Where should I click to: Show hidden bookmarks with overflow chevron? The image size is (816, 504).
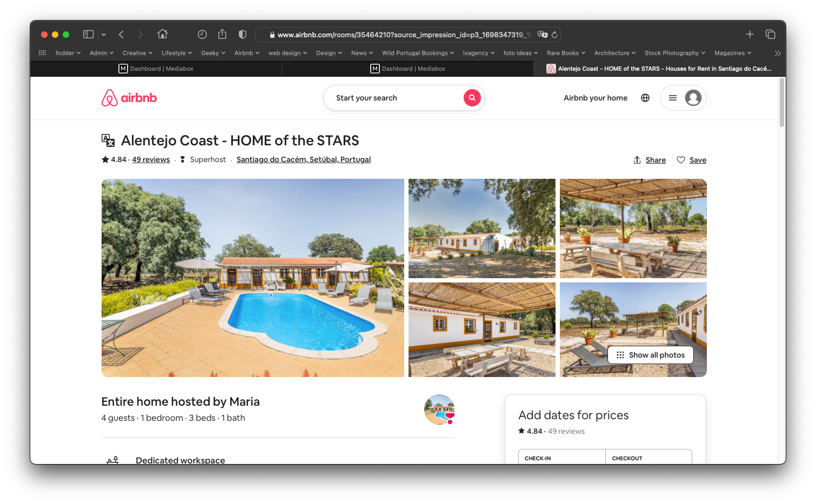pyautogui.click(x=778, y=53)
